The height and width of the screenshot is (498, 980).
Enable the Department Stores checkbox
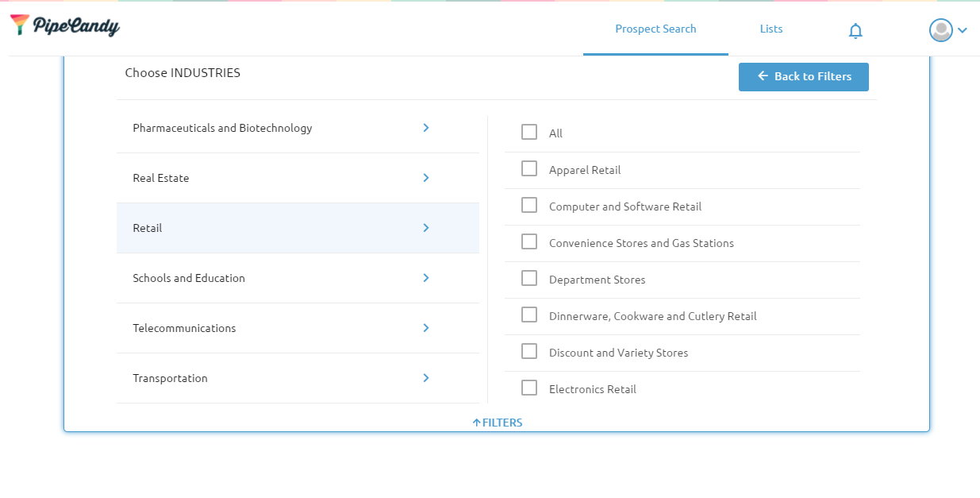click(x=529, y=279)
